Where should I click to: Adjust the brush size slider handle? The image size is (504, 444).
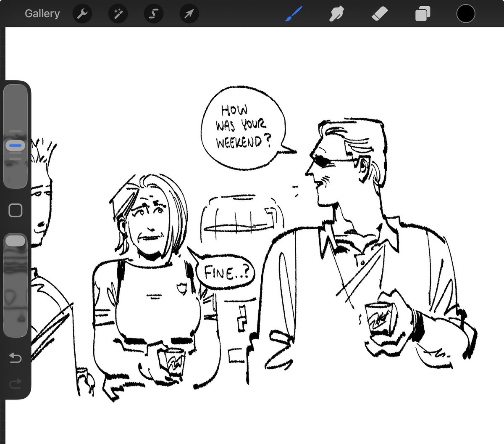tap(16, 146)
